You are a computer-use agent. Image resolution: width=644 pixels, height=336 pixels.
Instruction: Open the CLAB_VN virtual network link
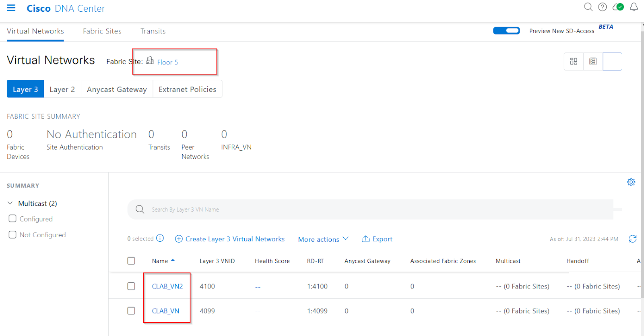point(165,311)
